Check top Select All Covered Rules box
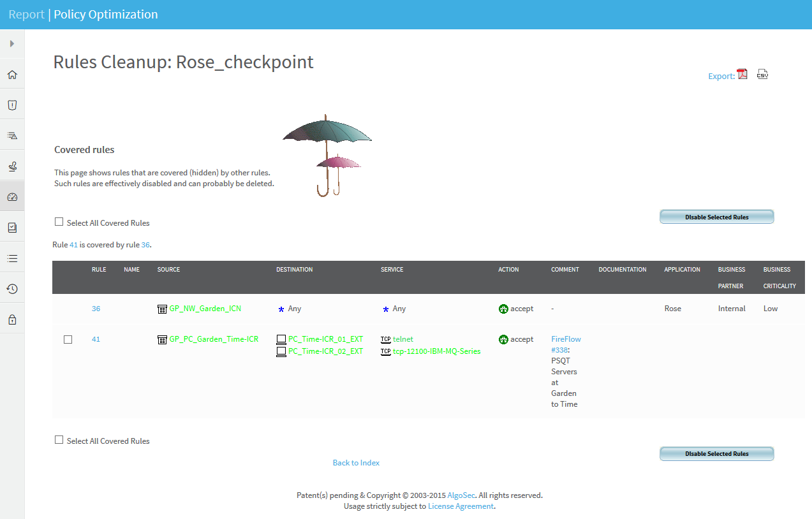 pos(59,222)
